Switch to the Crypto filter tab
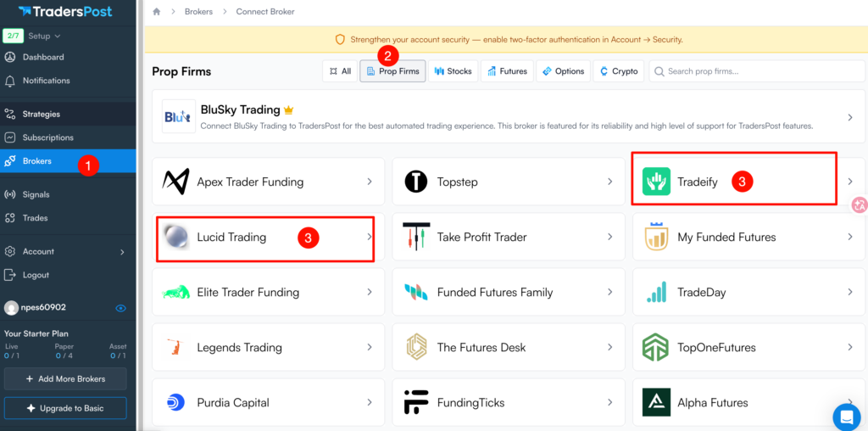This screenshot has width=868, height=431. pos(618,71)
